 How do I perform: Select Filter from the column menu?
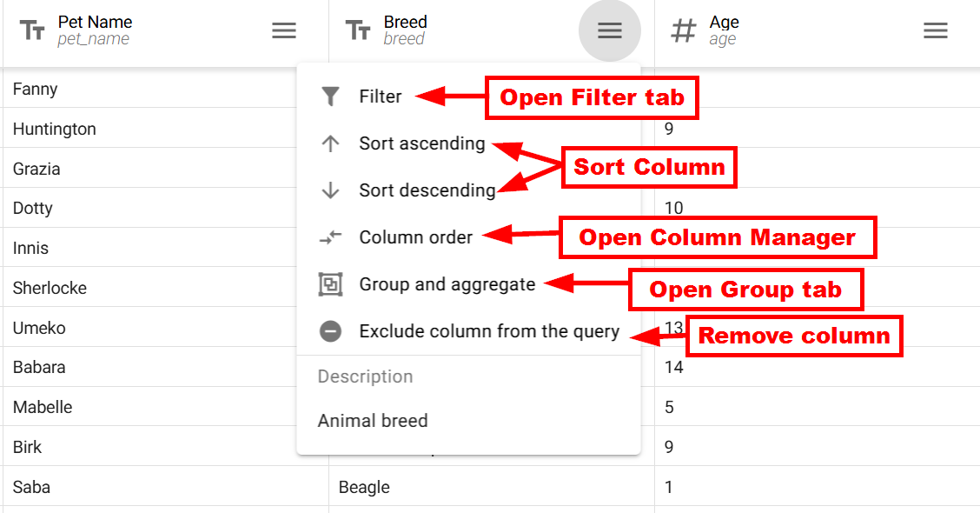pos(380,97)
